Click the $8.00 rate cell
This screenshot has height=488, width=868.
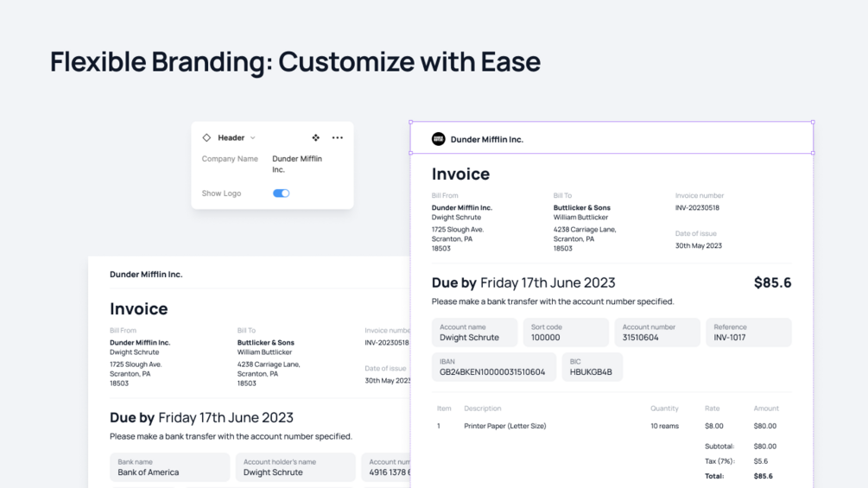pos(713,426)
